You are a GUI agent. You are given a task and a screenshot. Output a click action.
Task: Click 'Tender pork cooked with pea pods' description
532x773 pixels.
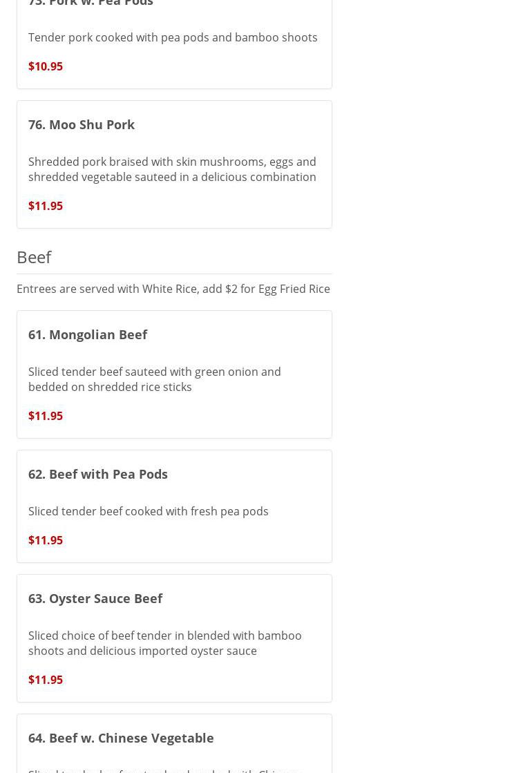[x=173, y=37]
